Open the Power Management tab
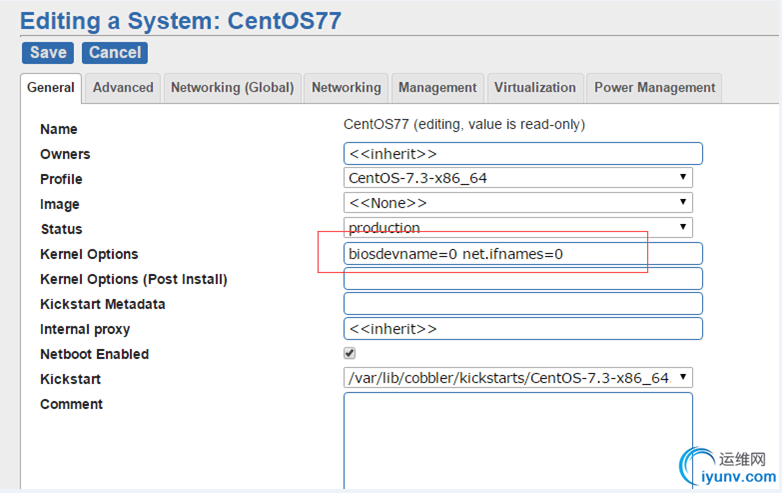The height and width of the screenshot is (493, 782). click(x=654, y=88)
